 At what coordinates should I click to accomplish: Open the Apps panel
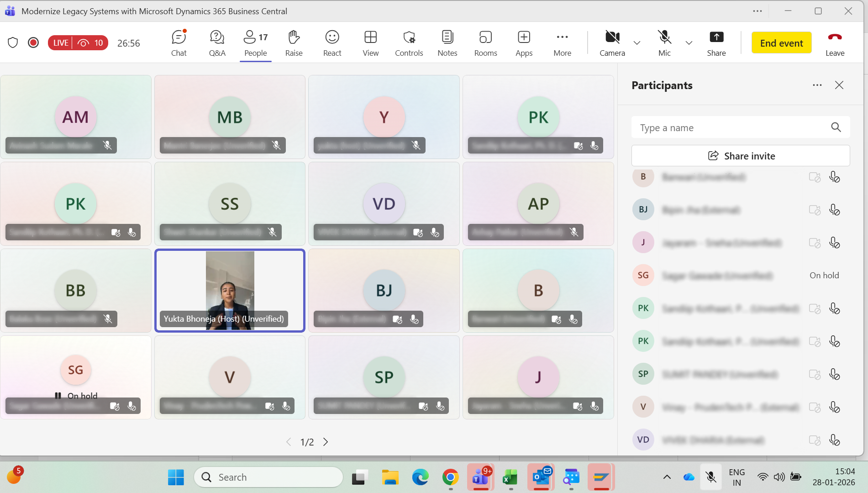[x=524, y=42]
